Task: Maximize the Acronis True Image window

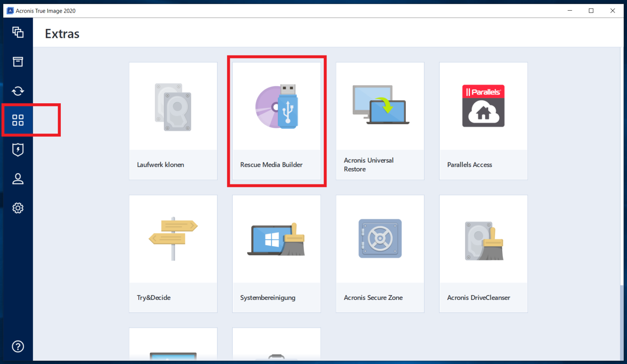Action: [591, 11]
